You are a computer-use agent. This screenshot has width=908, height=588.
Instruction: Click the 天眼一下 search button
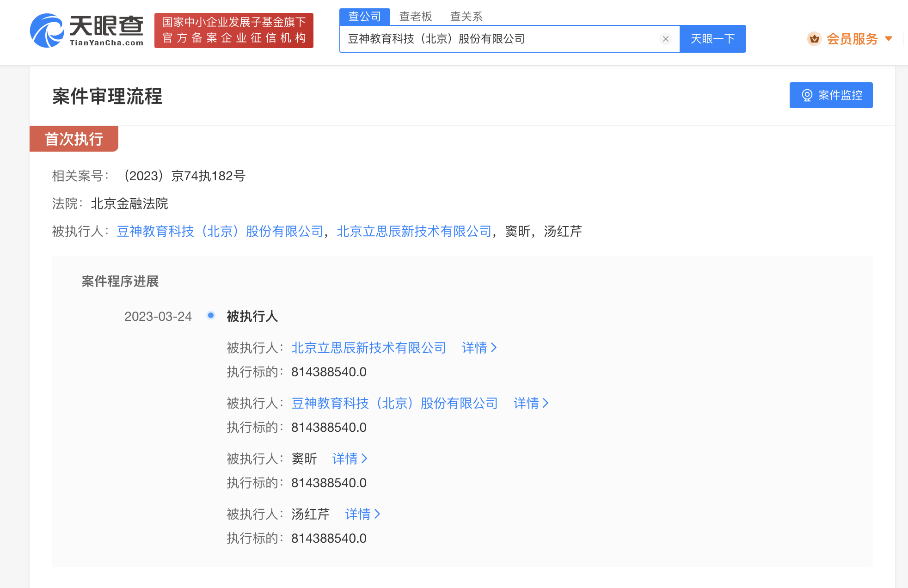click(712, 38)
